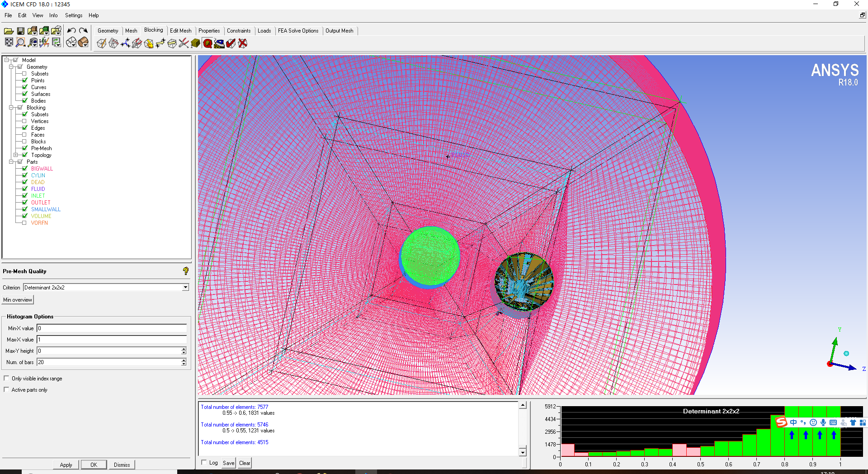Open the Move Vertices tool
The image size is (868, 474).
click(x=160, y=43)
